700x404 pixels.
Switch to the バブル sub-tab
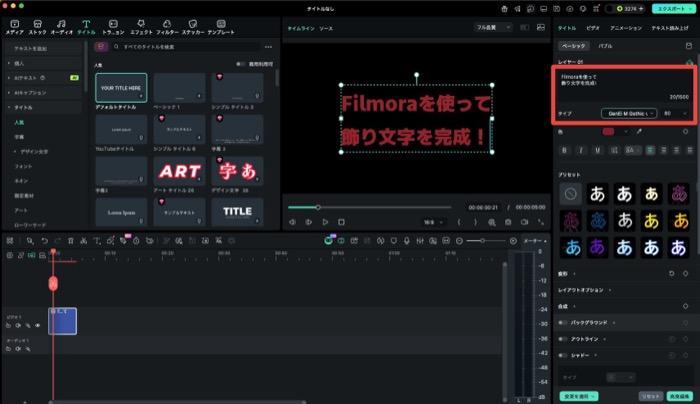pyautogui.click(x=605, y=46)
